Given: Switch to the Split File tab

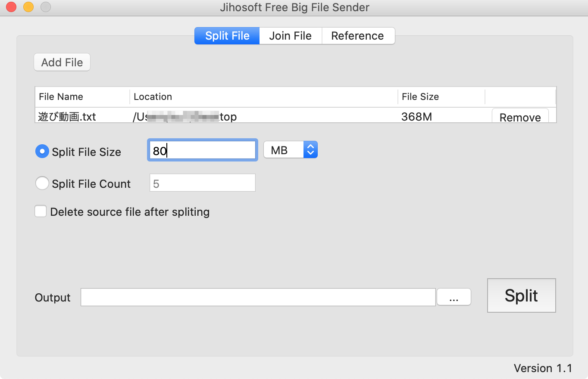Looking at the screenshot, I should pyautogui.click(x=227, y=36).
